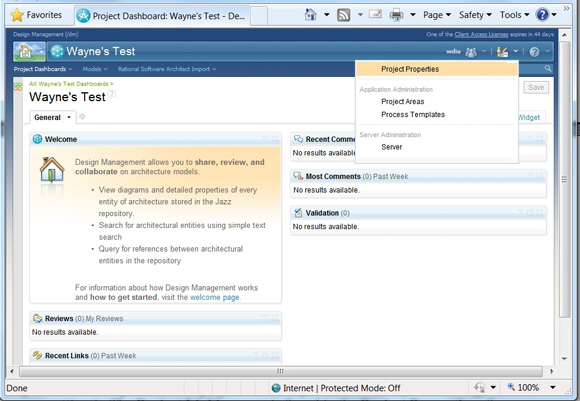Expand the Project Dashboards menu
This screenshot has height=401, width=580.
[x=43, y=69]
